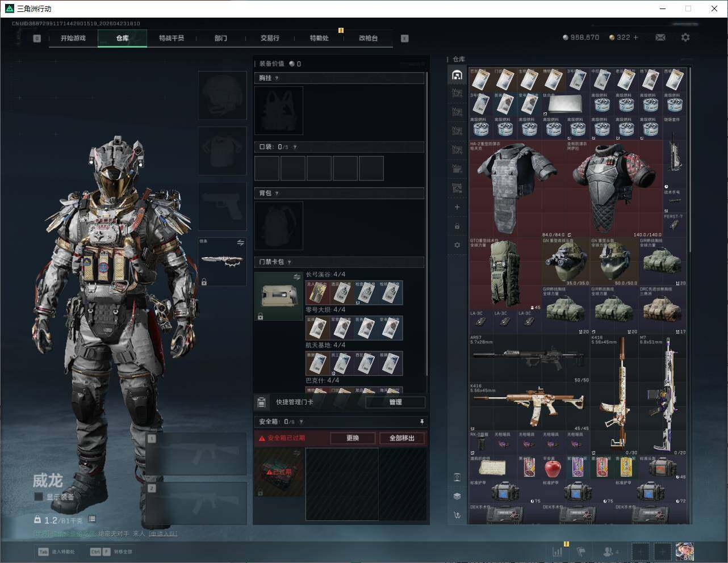Click the expired safe box thumbnail
Image resolution: width=728 pixels, height=563 pixels.
tap(279, 472)
